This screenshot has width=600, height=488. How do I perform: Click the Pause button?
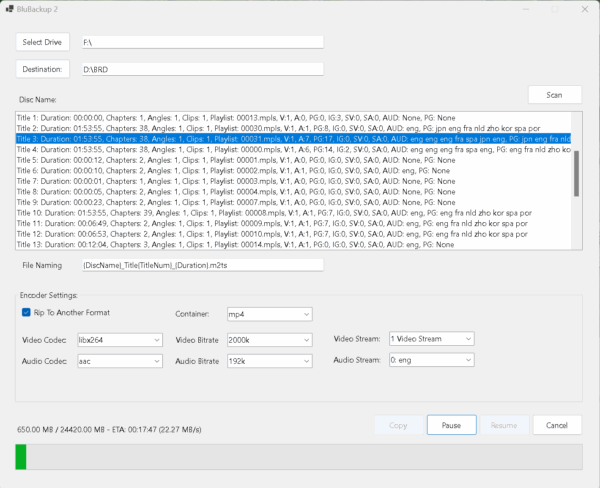(452, 425)
